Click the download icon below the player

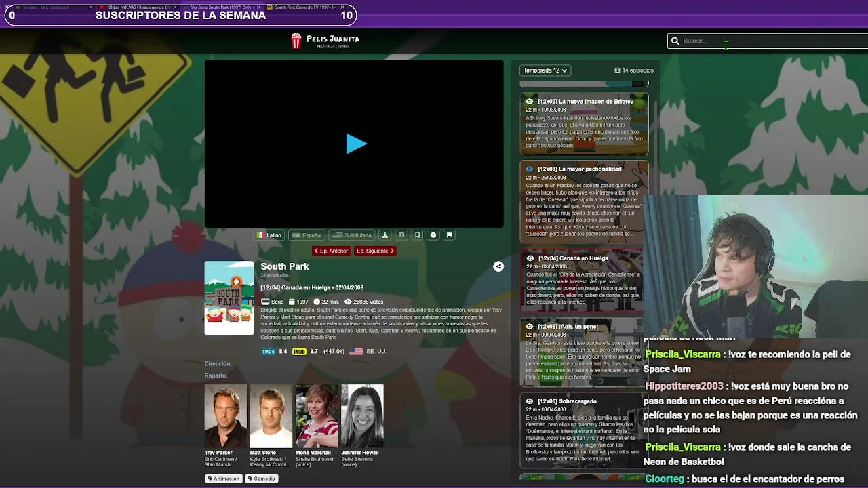[x=385, y=235]
